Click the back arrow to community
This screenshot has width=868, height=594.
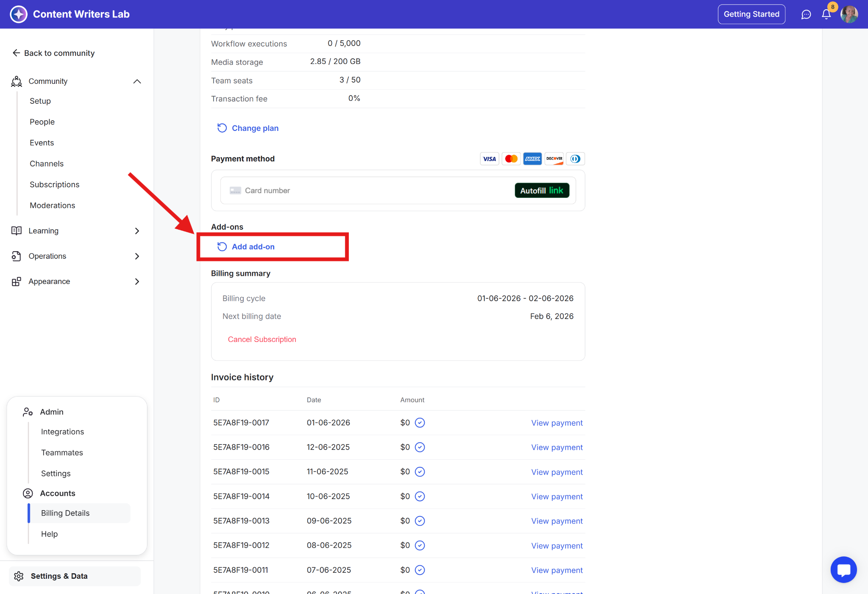pyautogui.click(x=17, y=53)
